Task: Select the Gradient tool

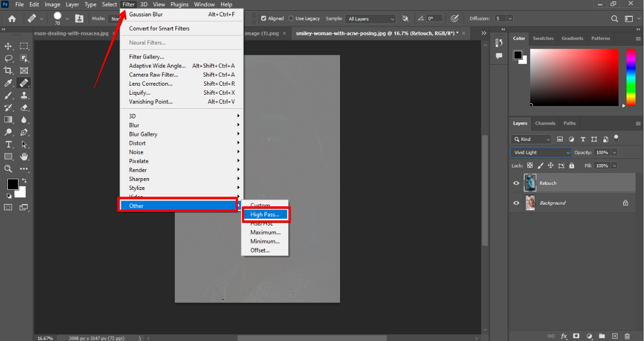Action: click(8, 120)
